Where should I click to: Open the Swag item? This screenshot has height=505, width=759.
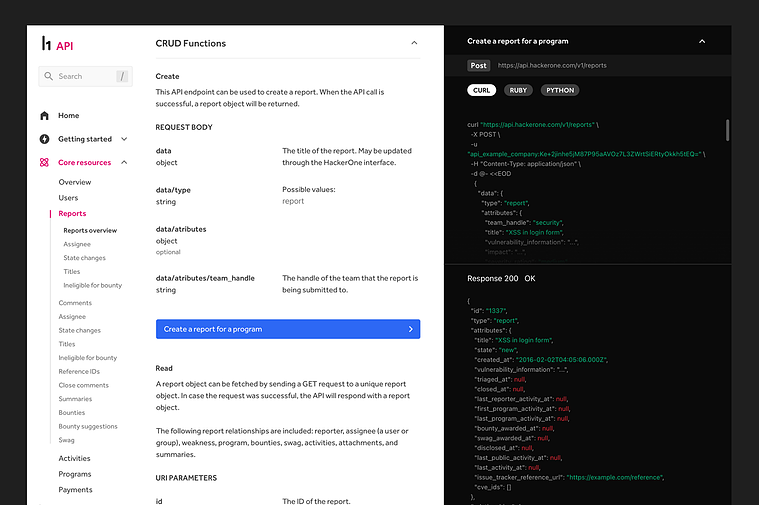click(66, 440)
